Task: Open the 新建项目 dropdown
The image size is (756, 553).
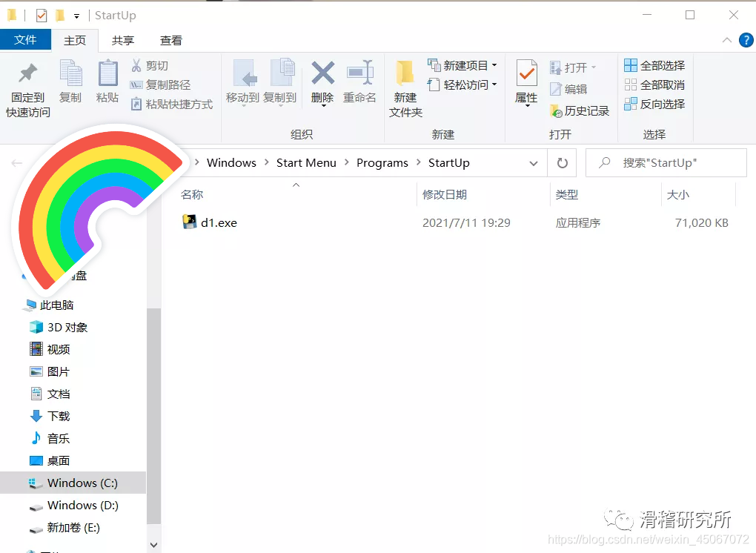Action: (x=461, y=65)
